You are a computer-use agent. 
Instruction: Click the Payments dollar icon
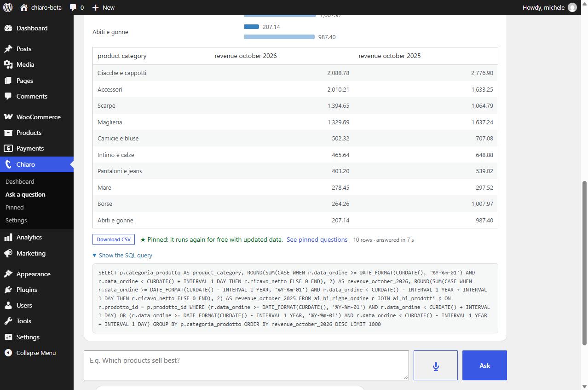pyautogui.click(x=8, y=148)
